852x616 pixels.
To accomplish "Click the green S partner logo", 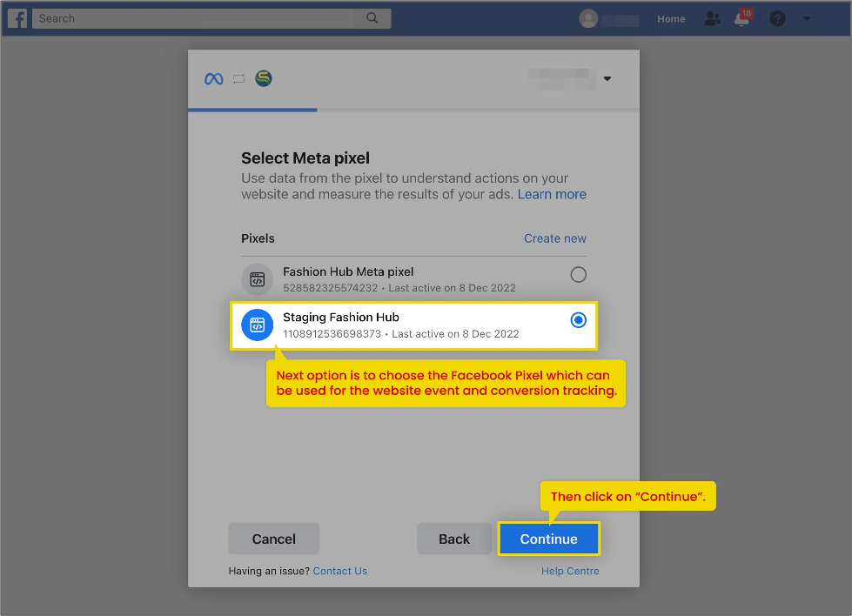I will [264, 79].
